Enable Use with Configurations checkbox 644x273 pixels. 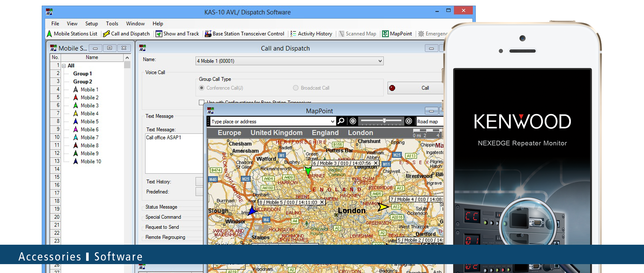pos(201,102)
